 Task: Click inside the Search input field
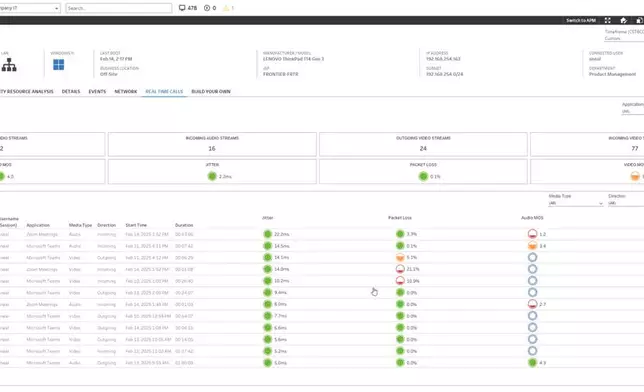coord(119,8)
